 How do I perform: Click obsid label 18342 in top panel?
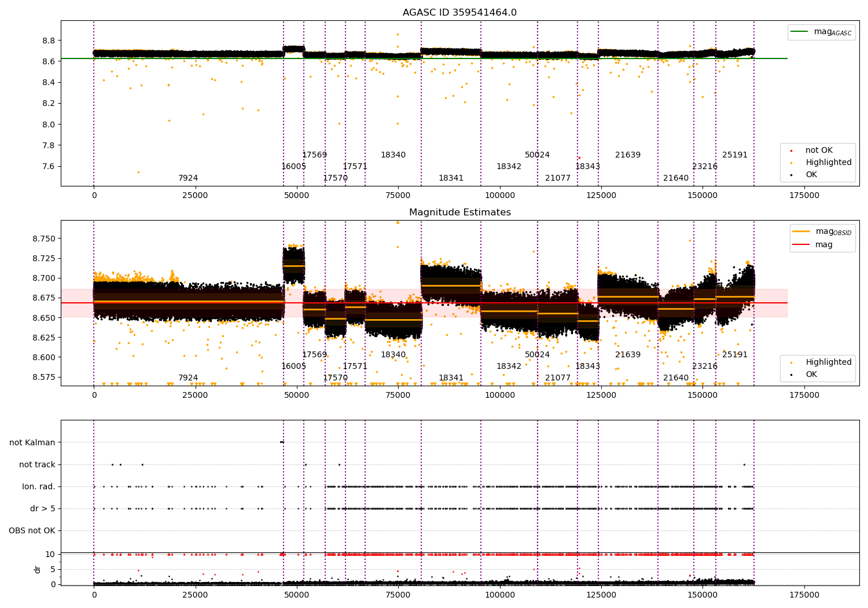tap(509, 167)
